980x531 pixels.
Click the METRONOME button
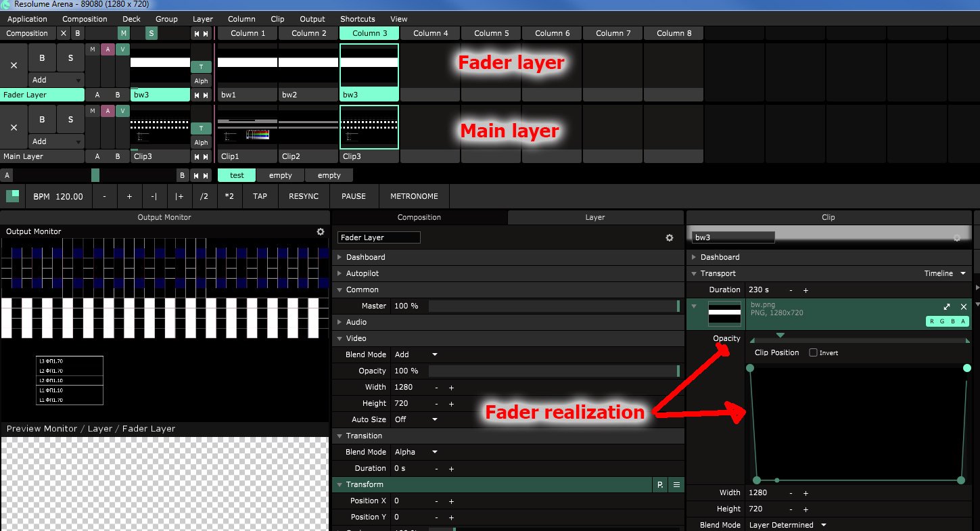(414, 196)
